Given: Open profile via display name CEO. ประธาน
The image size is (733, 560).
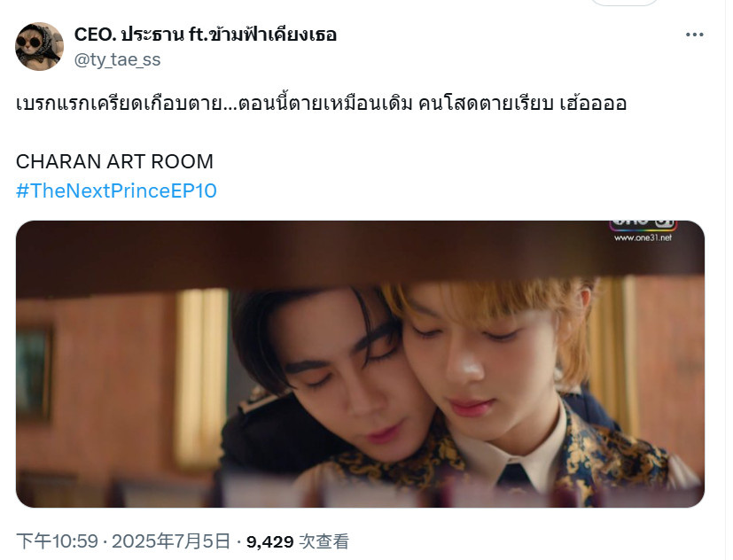Looking at the screenshot, I should [x=206, y=35].
